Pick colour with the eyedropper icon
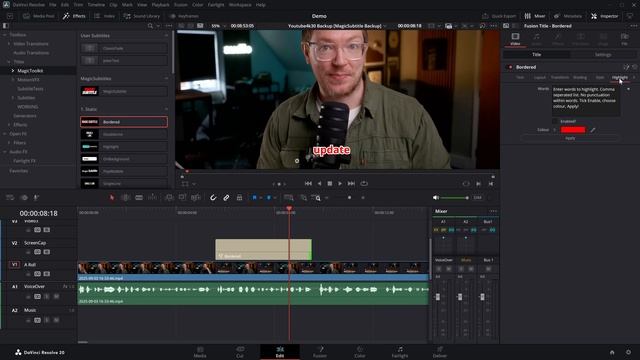 [593, 130]
